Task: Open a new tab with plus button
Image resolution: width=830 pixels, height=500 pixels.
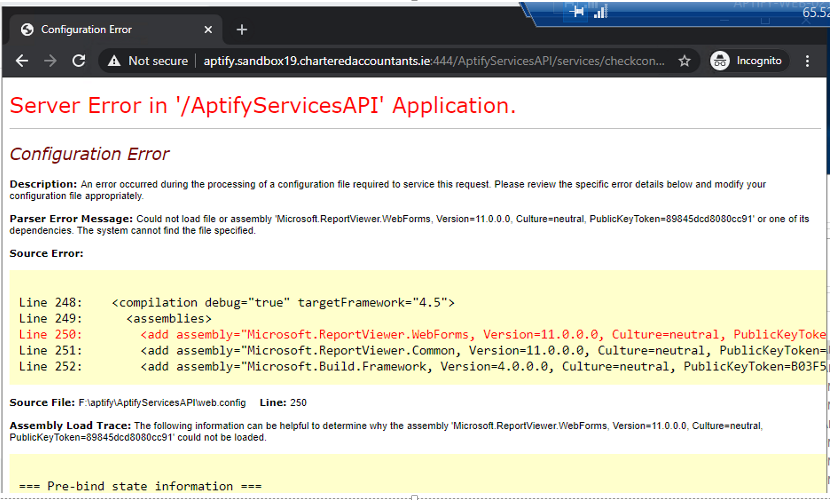Action: point(242,30)
